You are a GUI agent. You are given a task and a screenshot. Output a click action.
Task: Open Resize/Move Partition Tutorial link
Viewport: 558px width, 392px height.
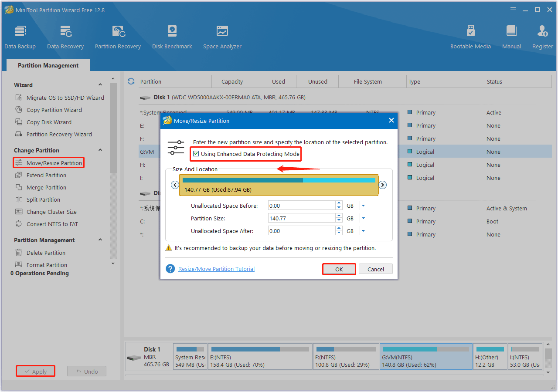click(x=216, y=269)
